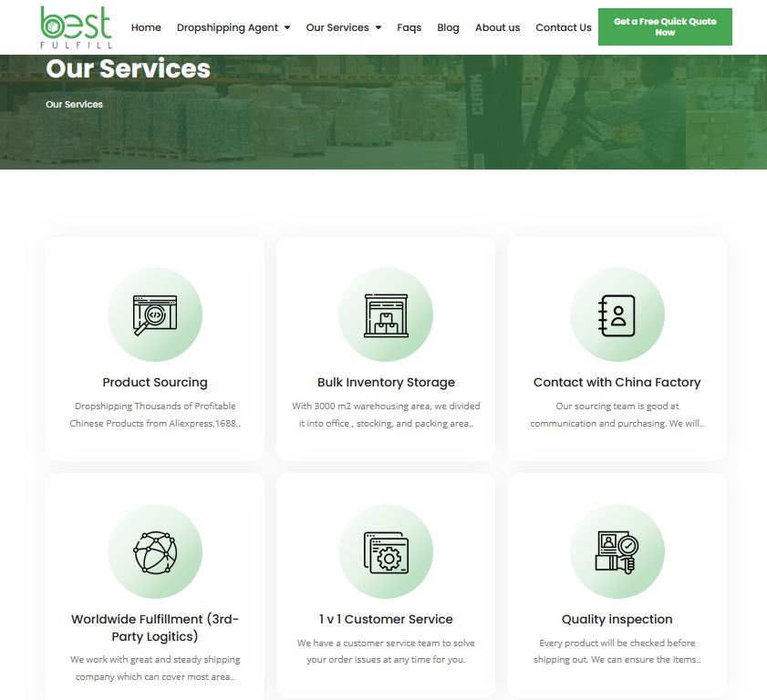The height and width of the screenshot is (700, 767).
Task: Click Get a Free Quick Quote Now button
Action: (665, 26)
